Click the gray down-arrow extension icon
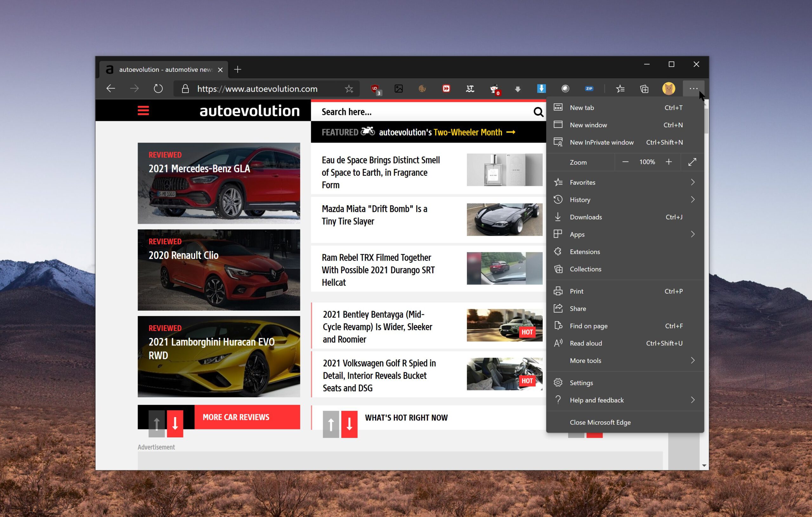812x517 pixels. point(518,89)
